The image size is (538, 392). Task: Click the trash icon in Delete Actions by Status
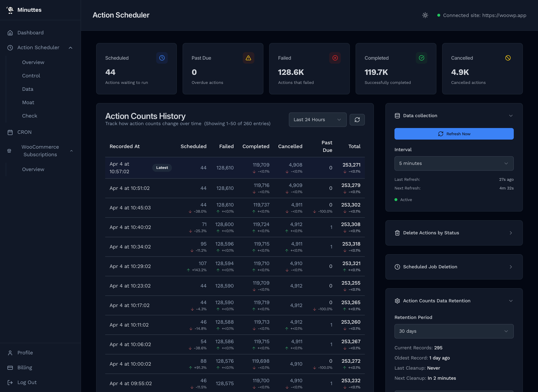[397, 233]
